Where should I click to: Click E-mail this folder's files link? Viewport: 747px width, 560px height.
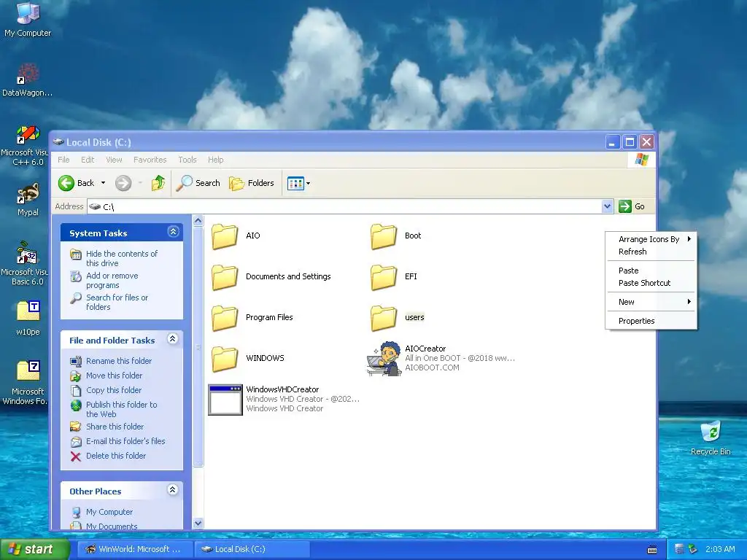pos(125,441)
